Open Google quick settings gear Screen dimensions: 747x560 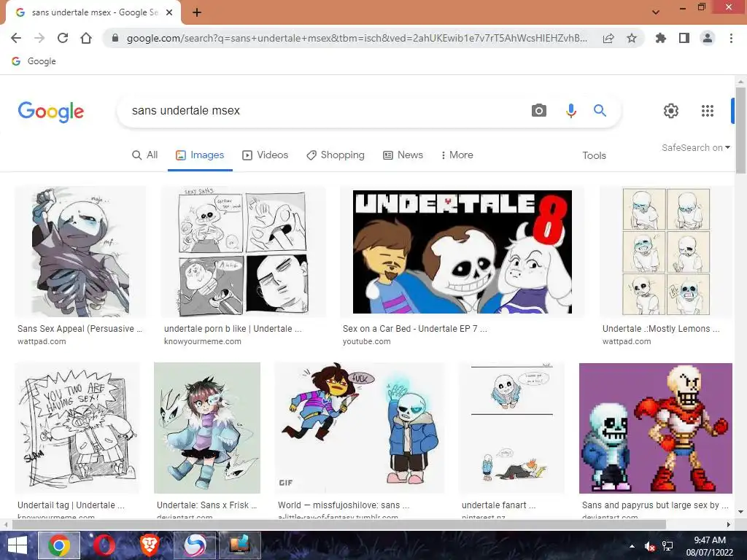pos(671,111)
